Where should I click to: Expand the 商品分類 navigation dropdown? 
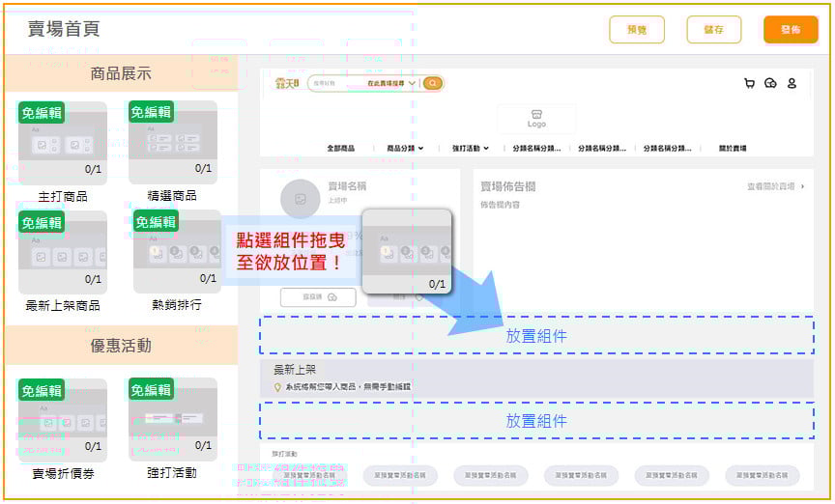coord(406,149)
